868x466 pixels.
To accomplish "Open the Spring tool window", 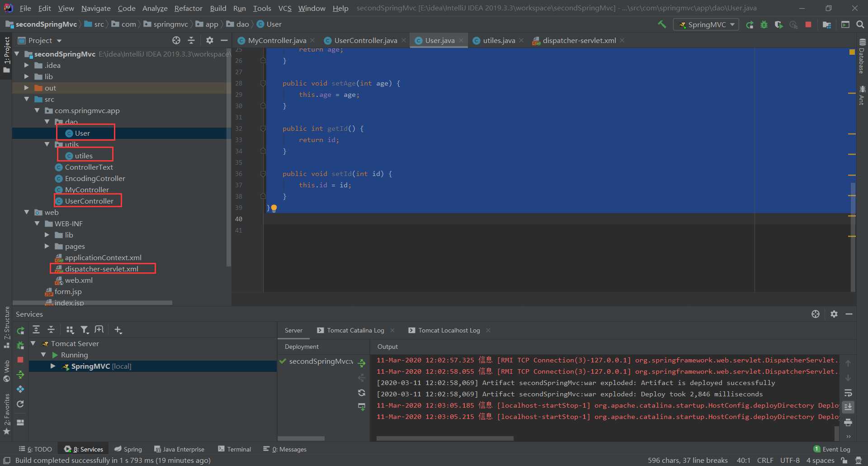I will (128, 449).
